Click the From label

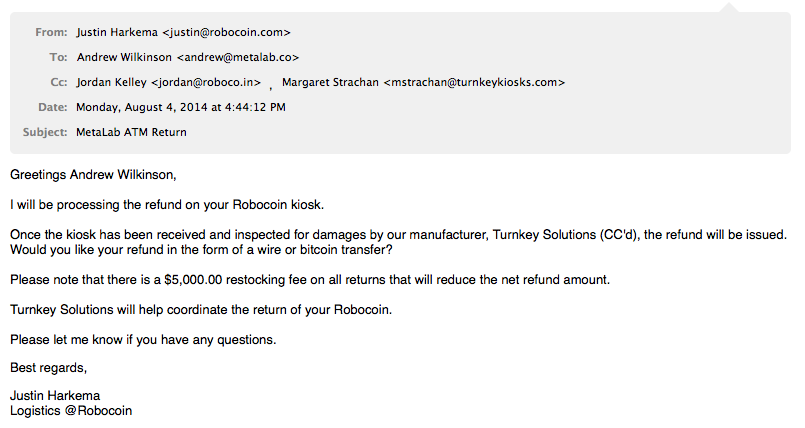51,32
